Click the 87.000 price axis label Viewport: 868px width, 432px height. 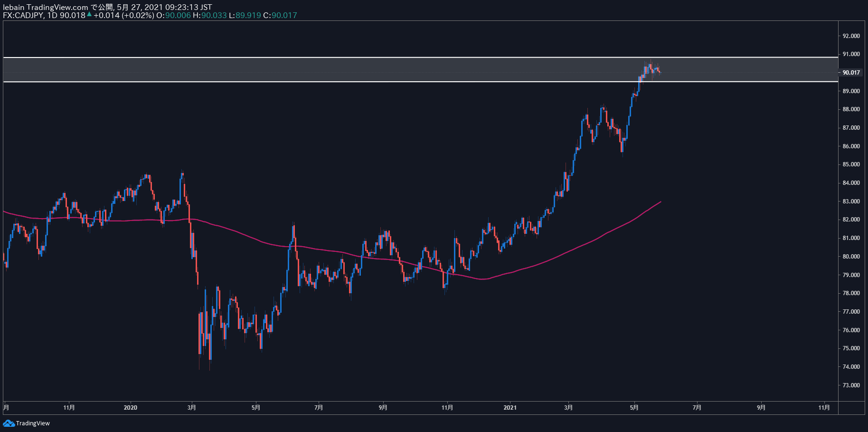click(851, 128)
